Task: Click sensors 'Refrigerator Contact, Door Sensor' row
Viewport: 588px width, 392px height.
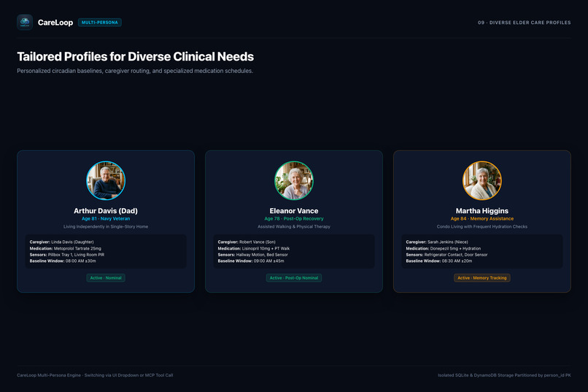Action: click(x=447, y=255)
